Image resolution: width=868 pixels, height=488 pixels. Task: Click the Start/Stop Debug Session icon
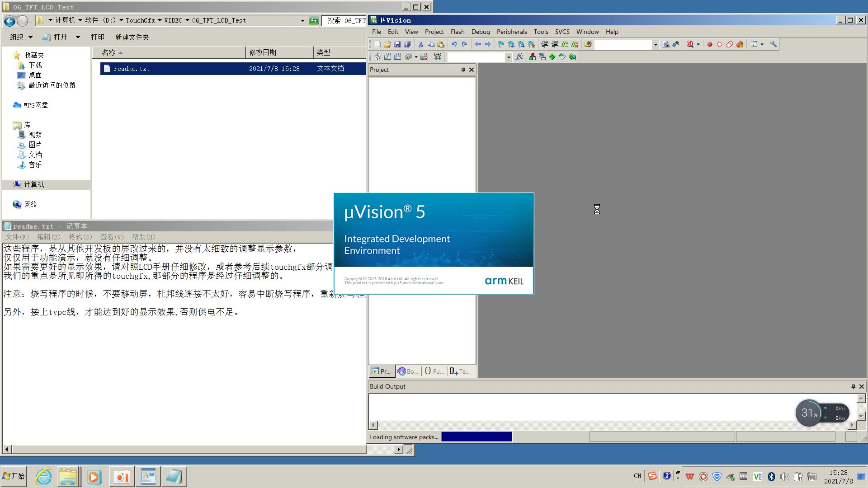690,44
